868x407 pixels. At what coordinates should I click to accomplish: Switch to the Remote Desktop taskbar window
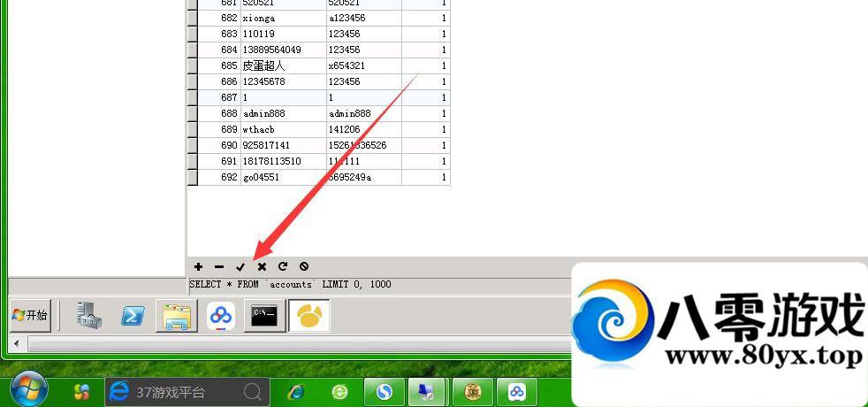pyautogui.click(x=429, y=392)
